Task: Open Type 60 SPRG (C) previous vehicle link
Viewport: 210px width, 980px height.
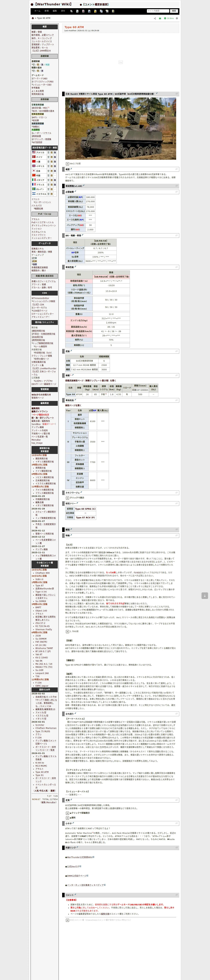Action: pos(85,509)
